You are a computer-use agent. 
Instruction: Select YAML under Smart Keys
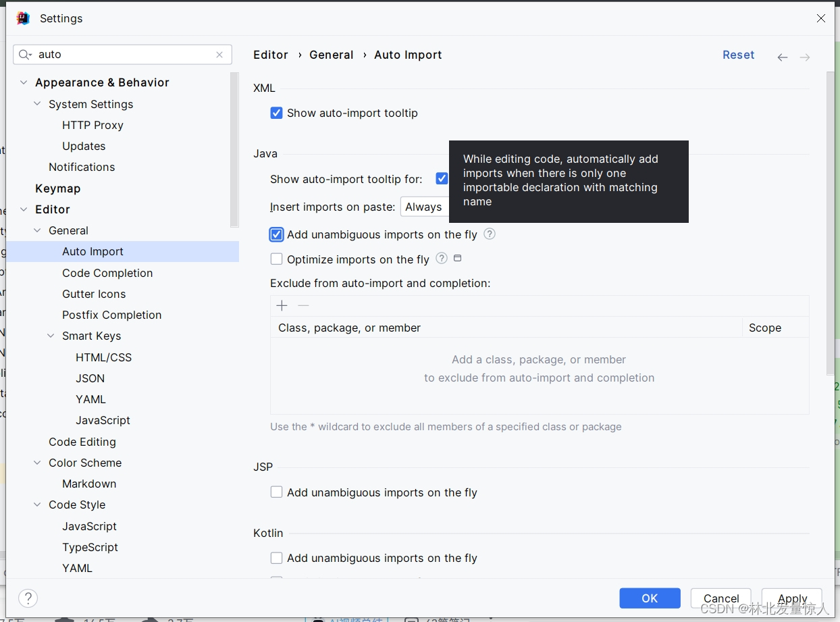click(90, 399)
